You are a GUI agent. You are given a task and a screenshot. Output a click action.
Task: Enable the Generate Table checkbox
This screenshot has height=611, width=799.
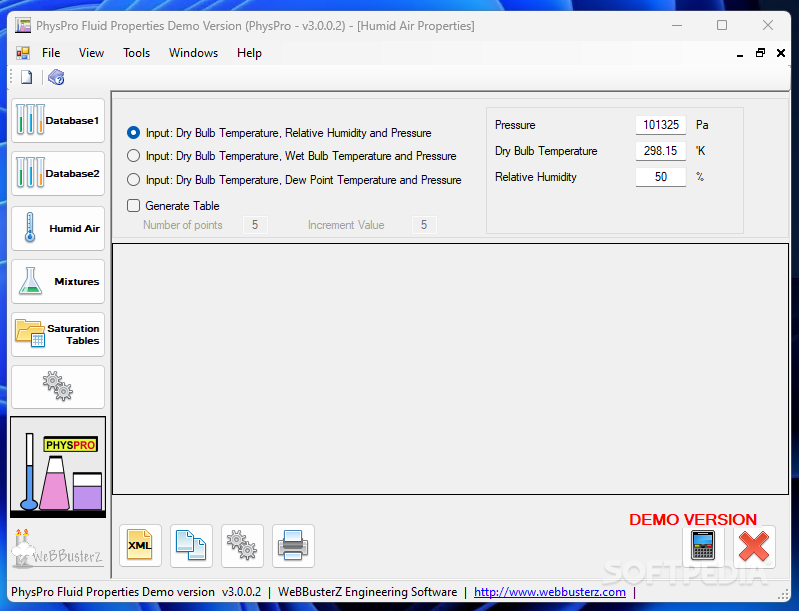coord(133,205)
